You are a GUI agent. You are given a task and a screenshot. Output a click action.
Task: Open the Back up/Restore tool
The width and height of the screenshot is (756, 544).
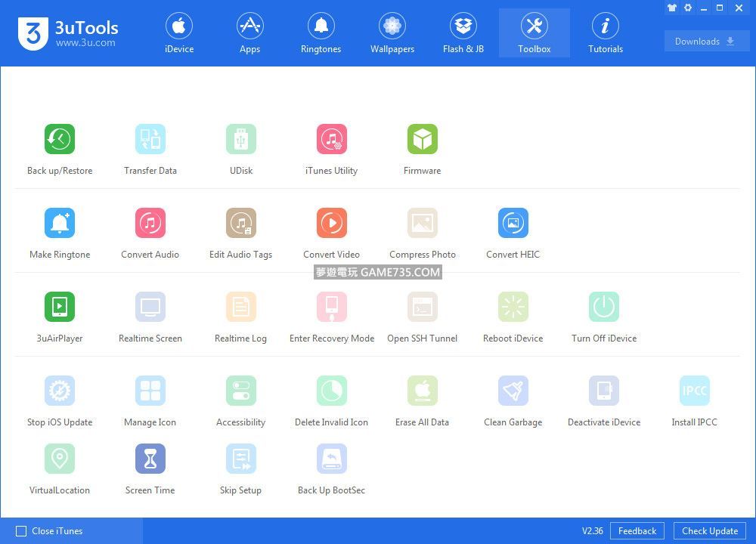(60, 140)
